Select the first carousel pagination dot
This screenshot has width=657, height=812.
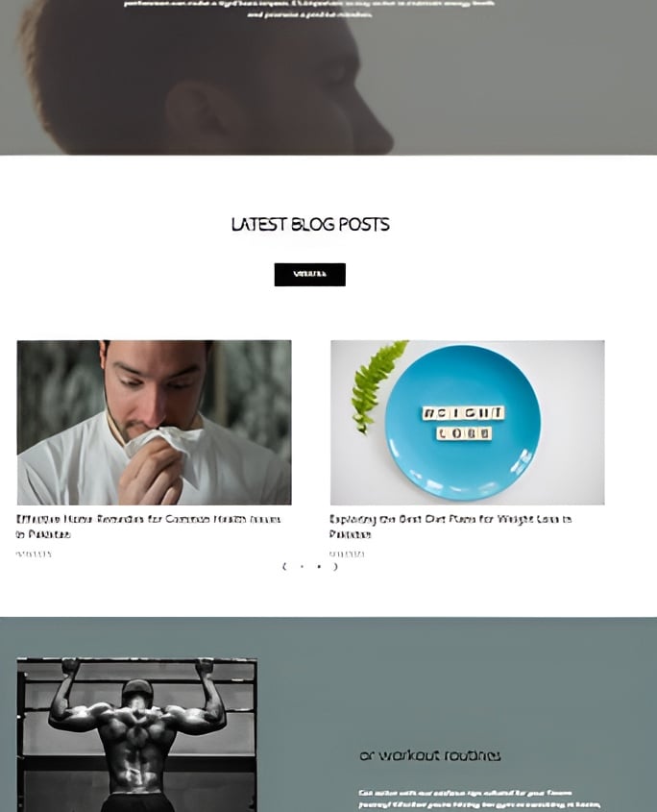302,567
